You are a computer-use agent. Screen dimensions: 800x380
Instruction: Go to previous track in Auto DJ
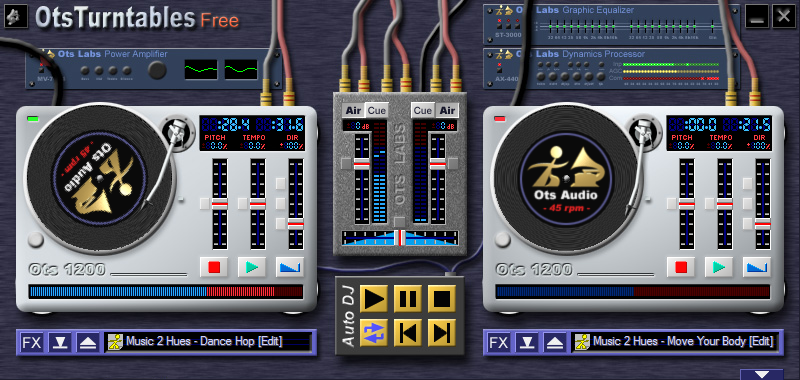(408, 333)
